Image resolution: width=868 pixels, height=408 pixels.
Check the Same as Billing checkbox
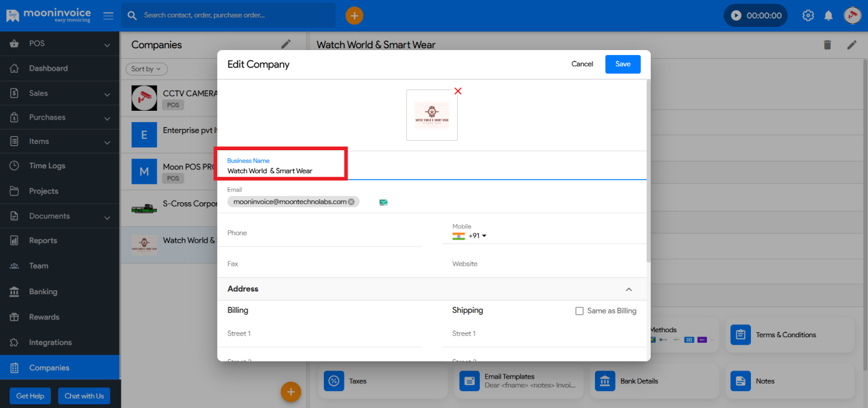coord(579,311)
